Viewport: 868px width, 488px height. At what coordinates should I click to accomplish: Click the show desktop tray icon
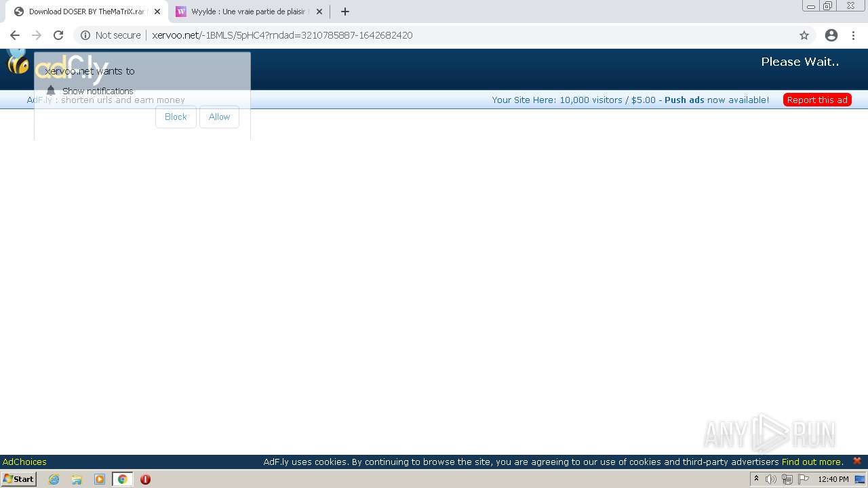point(860,479)
